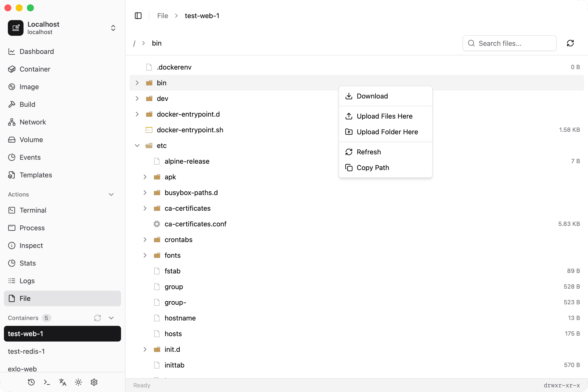The width and height of the screenshot is (588, 392).
Task: Go to the Network section
Action: (33, 122)
